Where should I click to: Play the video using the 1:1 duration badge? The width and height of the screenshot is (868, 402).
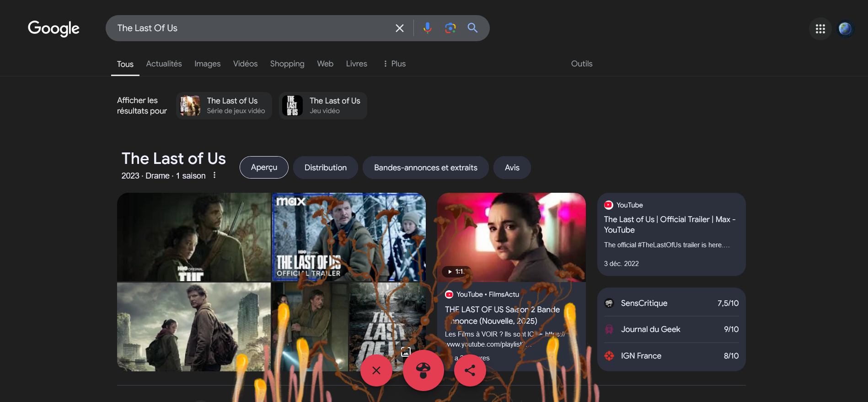click(456, 272)
